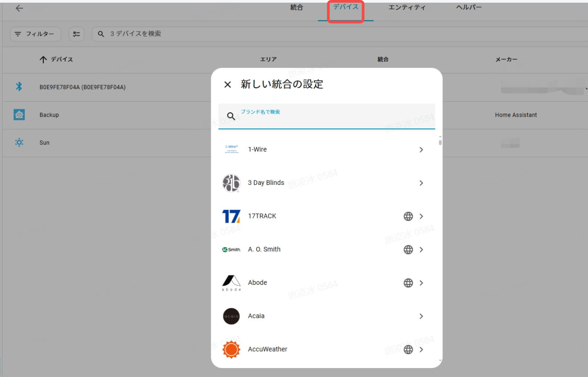Expand the 17TRACK entry chevron
The height and width of the screenshot is (377, 588).
421,216
